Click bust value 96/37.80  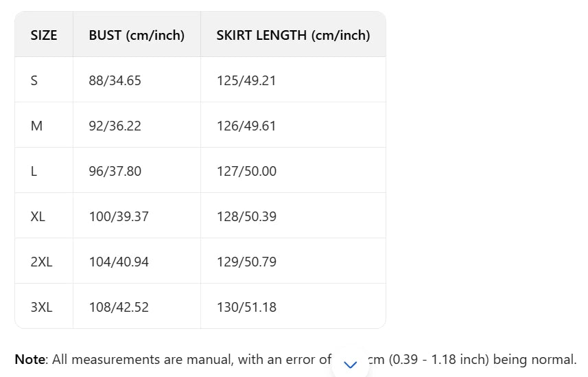[x=115, y=171]
